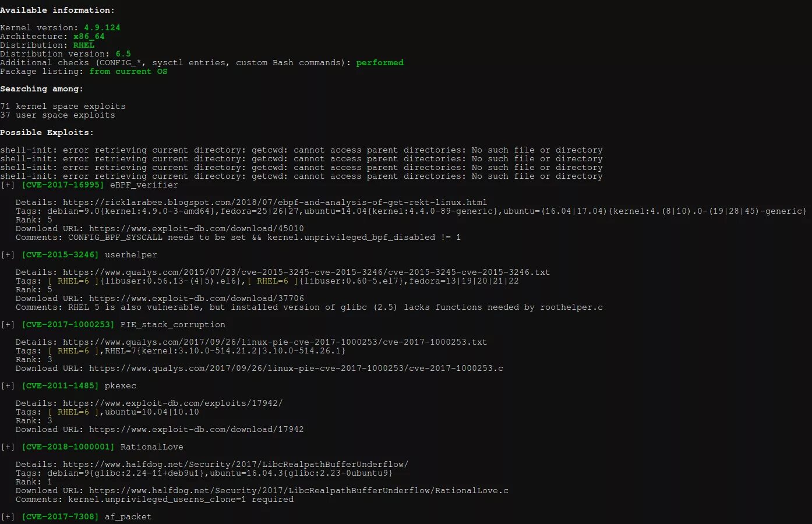Click the first shell-init error line
812x524 pixels.
pyautogui.click(x=301, y=150)
